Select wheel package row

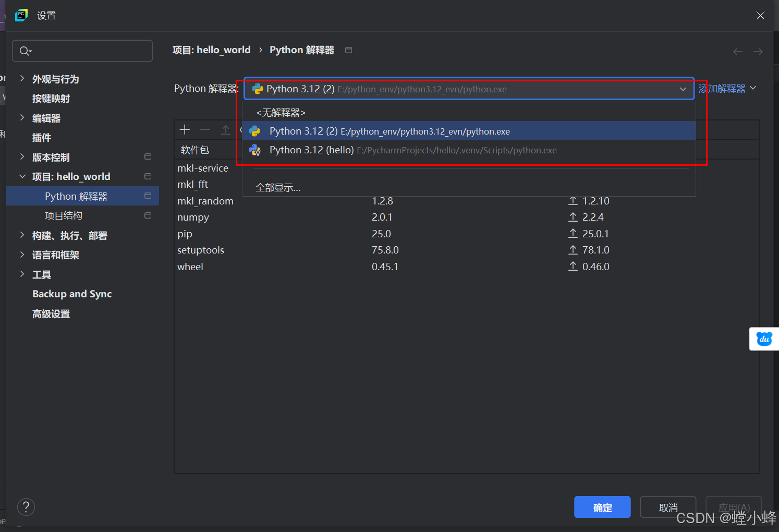pyautogui.click(x=467, y=267)
